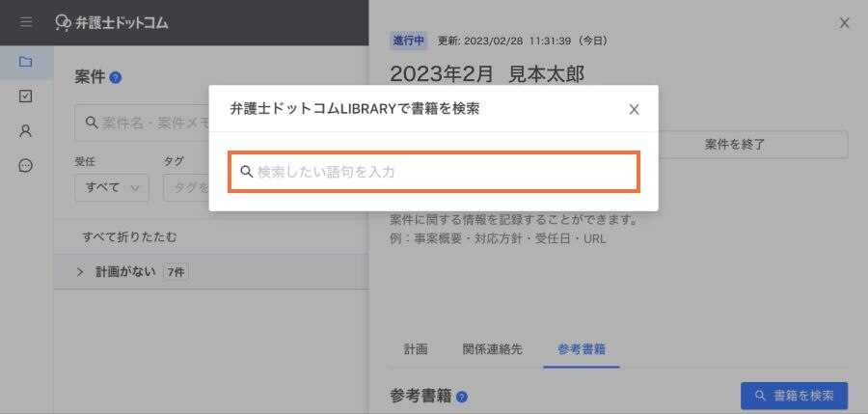Click the 弁護士ドットコム logo
The width and height of the screenshot is (868, 414).
(112, 23)
